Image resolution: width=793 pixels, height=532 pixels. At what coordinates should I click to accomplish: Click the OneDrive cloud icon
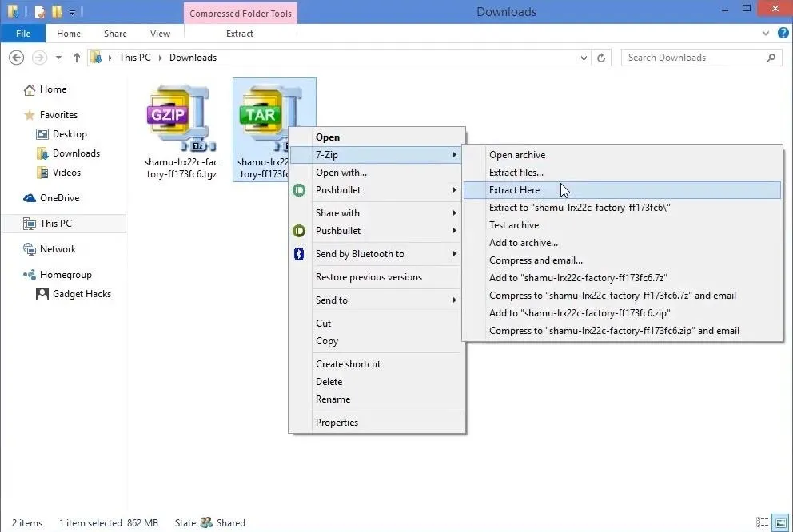pos(30,198)
